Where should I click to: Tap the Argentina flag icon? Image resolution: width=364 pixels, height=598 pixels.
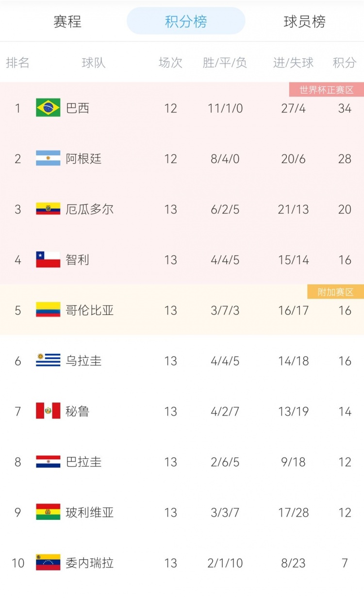pyautogui.click(x=48, y=158)
